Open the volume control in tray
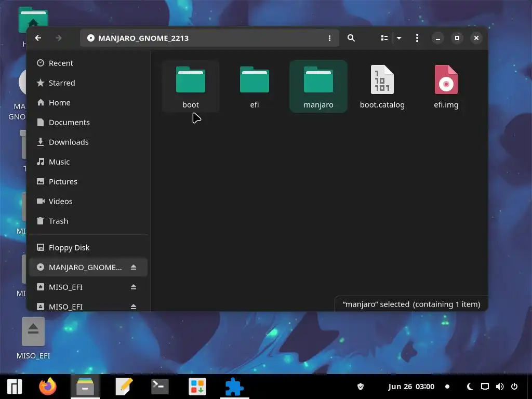This screenshot has width=532, height=399. point(500,387)
